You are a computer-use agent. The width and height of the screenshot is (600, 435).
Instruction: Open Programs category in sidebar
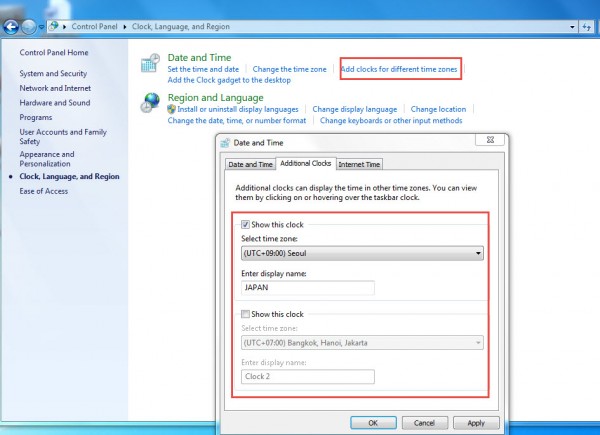36,117
